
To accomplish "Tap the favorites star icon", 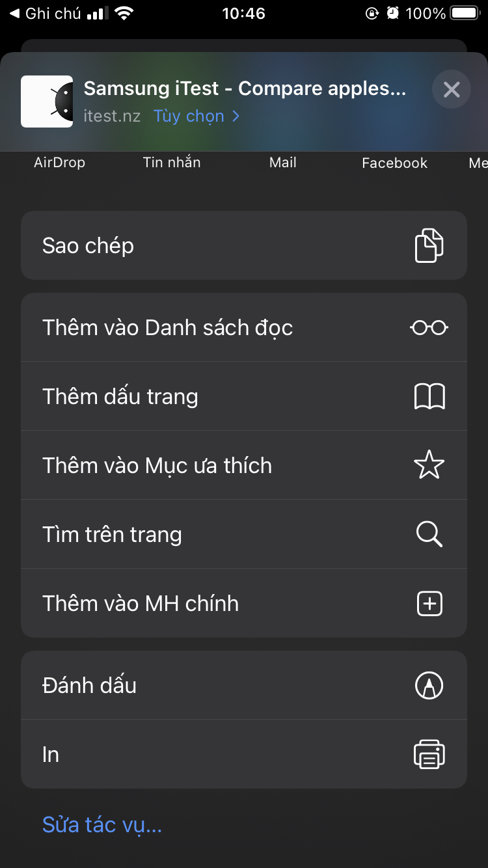I will (x=429, y=466).
